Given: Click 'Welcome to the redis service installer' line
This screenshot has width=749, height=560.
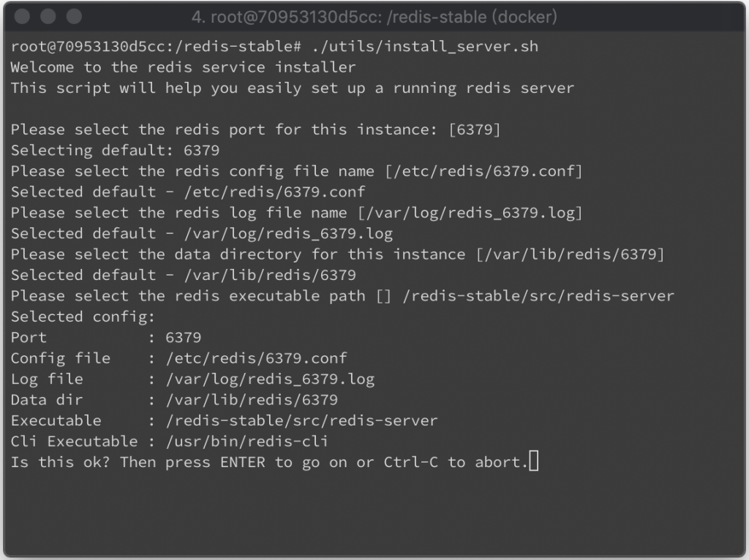Looking at the screenshot, I should point(184,67).
